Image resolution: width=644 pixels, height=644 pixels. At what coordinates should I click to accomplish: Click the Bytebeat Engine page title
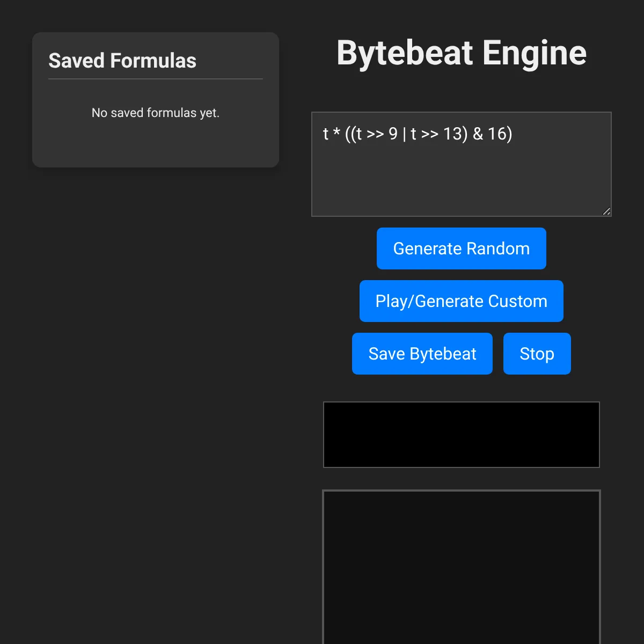pyautogui.click(x=462, y=53)
